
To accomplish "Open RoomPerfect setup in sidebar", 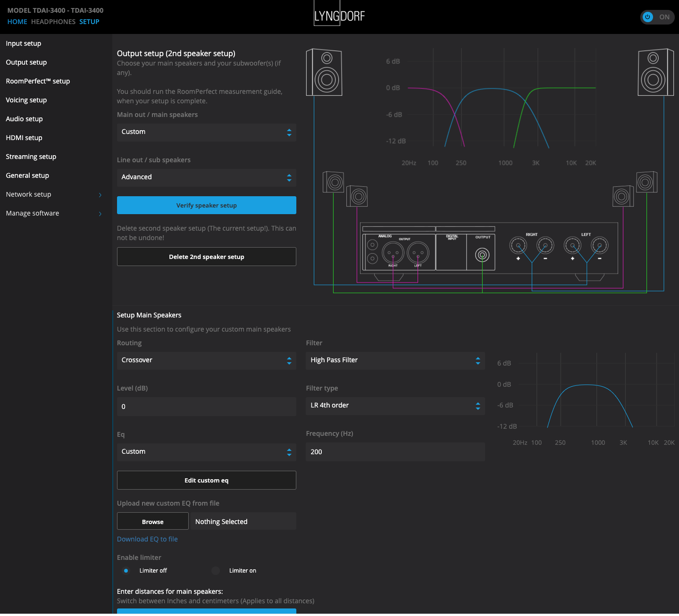I will pyautogui.click(x=38, y=81).
